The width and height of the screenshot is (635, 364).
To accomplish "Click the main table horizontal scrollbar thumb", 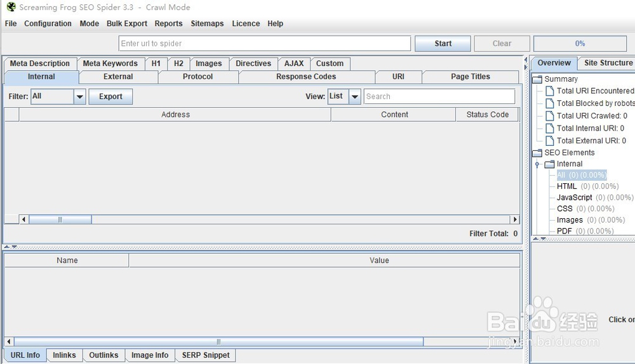I will (60, 219).
